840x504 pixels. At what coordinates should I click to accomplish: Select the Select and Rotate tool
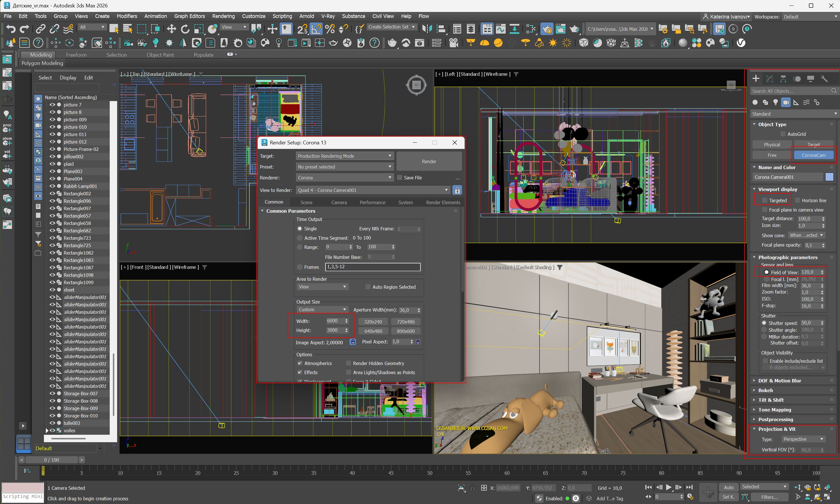(185, 29)
